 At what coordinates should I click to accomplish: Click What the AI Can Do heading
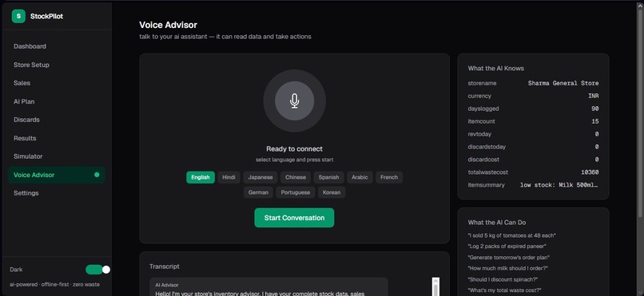tap(496, 223)
